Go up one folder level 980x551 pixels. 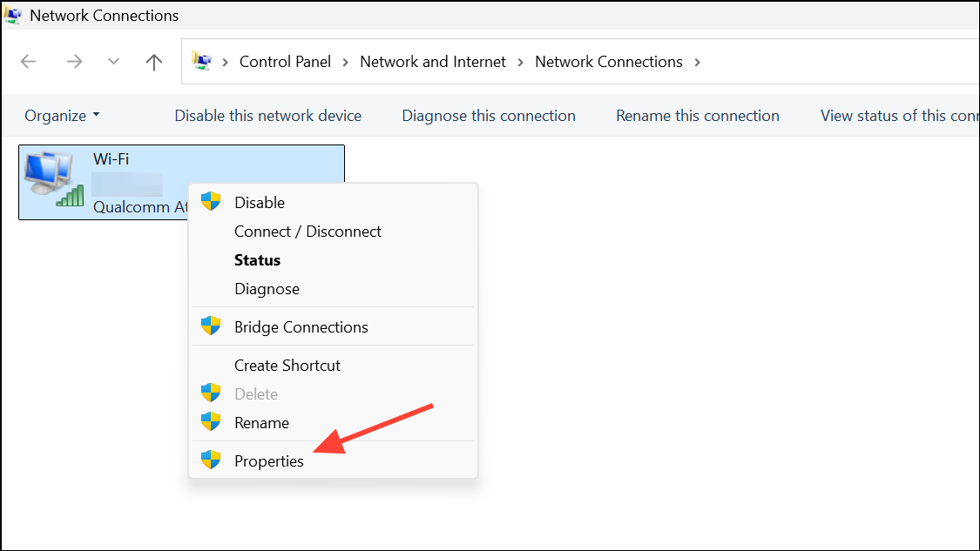coord(154,62)
